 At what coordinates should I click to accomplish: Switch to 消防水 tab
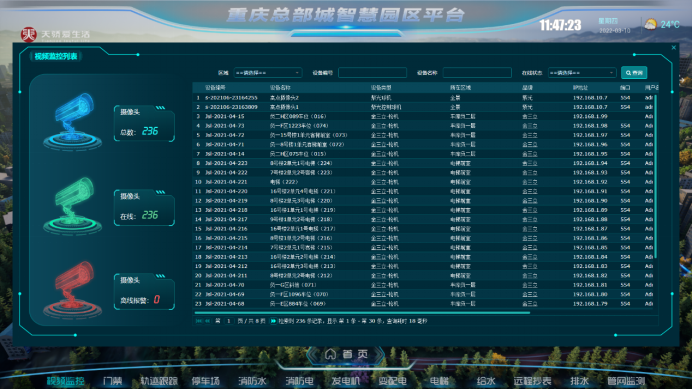[x=252, y=381]
